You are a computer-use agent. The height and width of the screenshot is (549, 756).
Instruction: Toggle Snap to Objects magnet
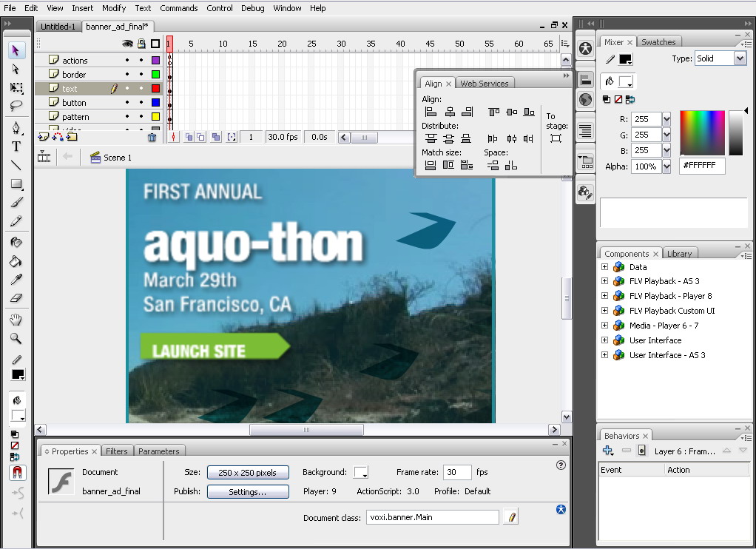(x=17, y=472)
